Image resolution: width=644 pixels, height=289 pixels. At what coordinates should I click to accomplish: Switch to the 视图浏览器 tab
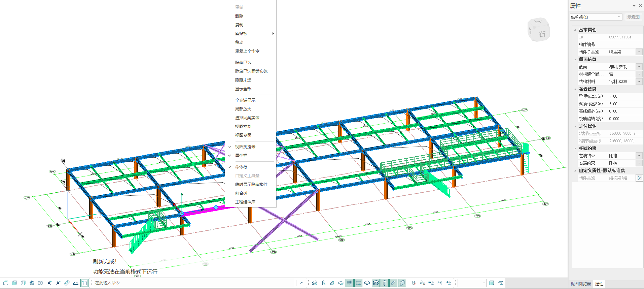coord(580,284)
